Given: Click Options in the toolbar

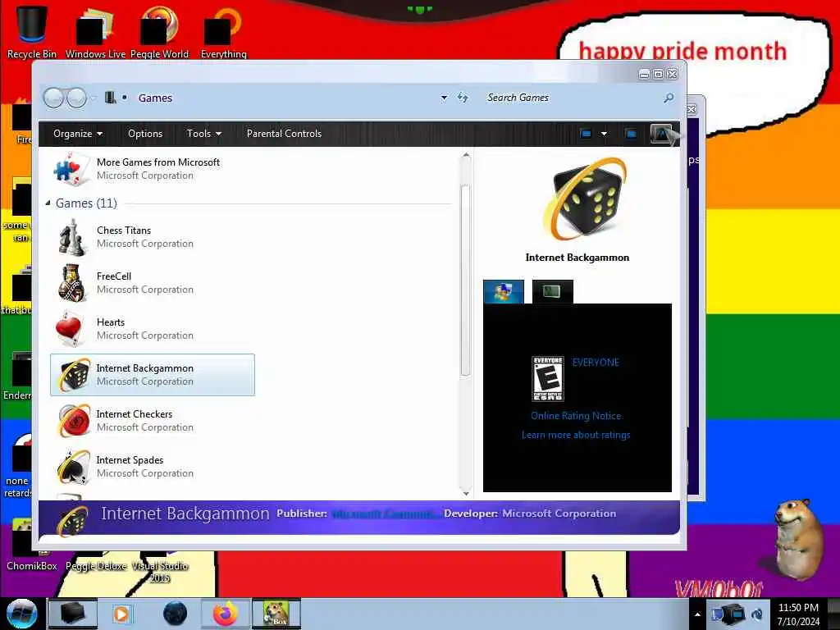Looking at the screenshot, I should pos(145,134).
